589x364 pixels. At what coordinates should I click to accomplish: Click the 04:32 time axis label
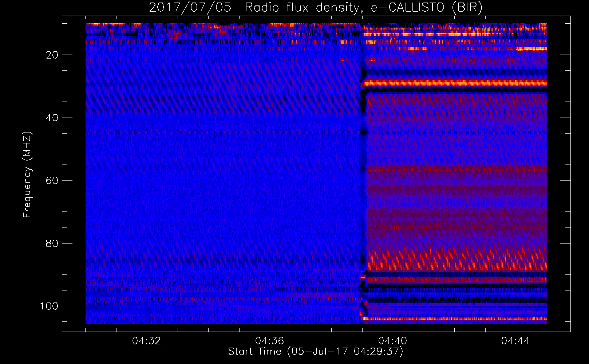[147, 341]
